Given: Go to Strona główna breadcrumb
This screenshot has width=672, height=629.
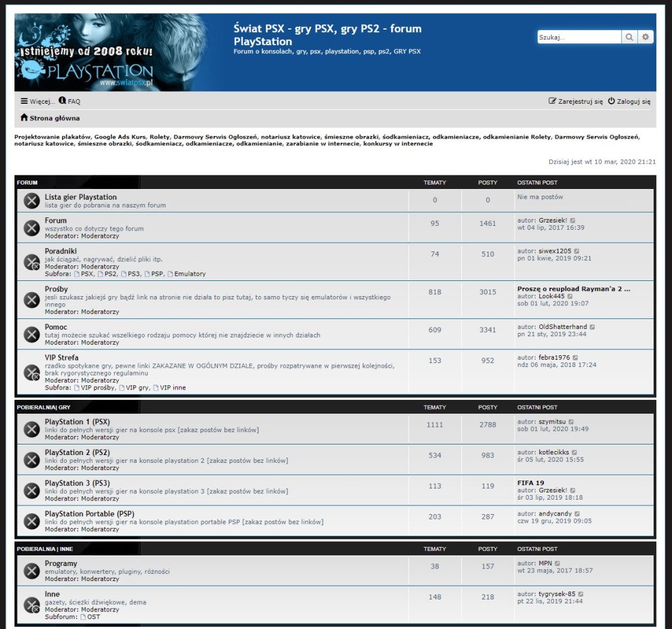Looking at the screenshot, I should tap(50, 118).
